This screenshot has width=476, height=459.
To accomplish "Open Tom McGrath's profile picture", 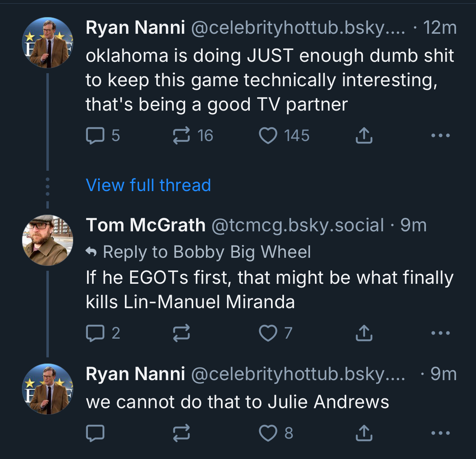I will pos(48,240).
